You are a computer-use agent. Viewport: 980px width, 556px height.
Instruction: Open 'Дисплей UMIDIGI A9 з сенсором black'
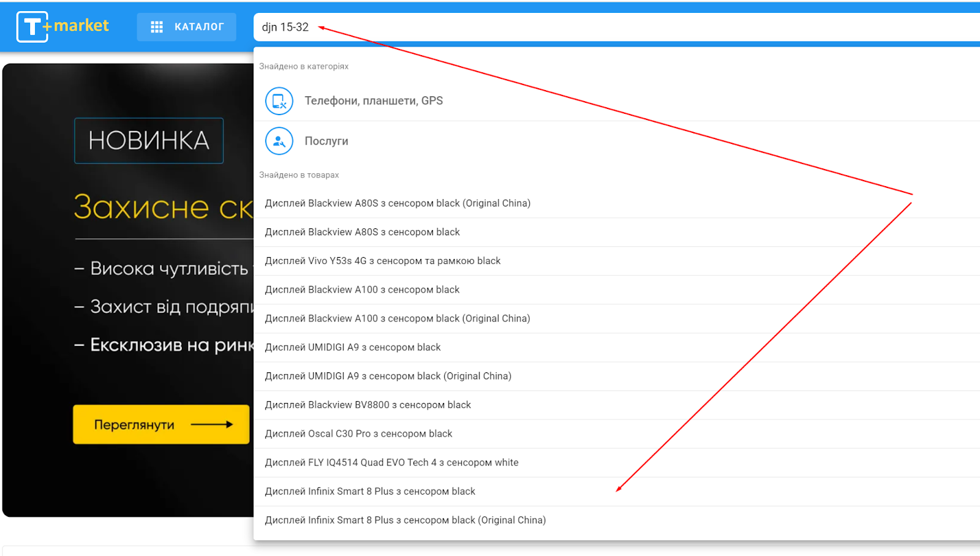[x=617, y=347]
